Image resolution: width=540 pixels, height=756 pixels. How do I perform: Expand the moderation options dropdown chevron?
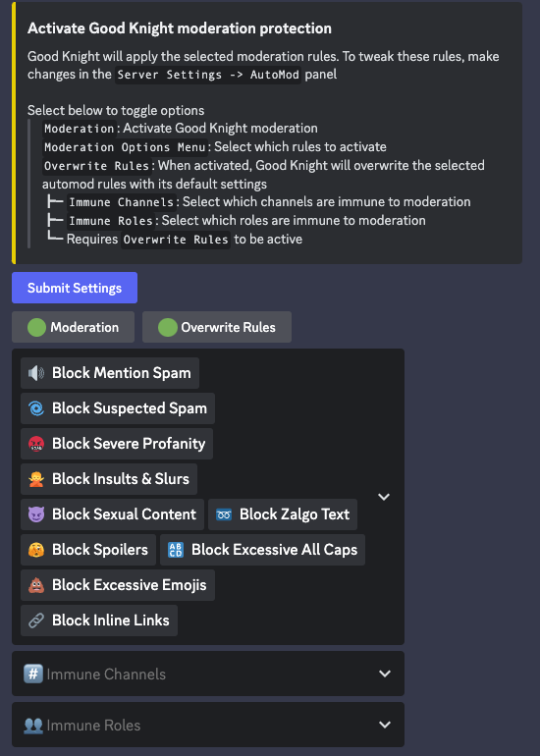tap(384, 497)
